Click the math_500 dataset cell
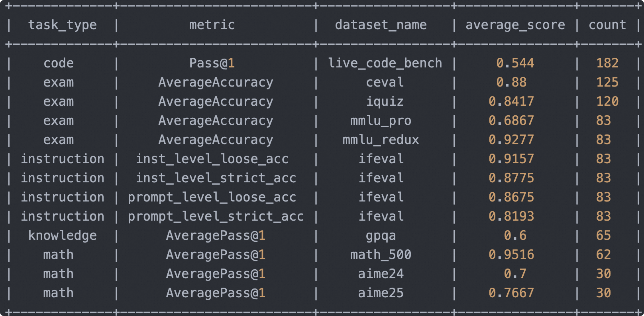Viewport: 644px width, 316px height. click(x=381, y=255)
